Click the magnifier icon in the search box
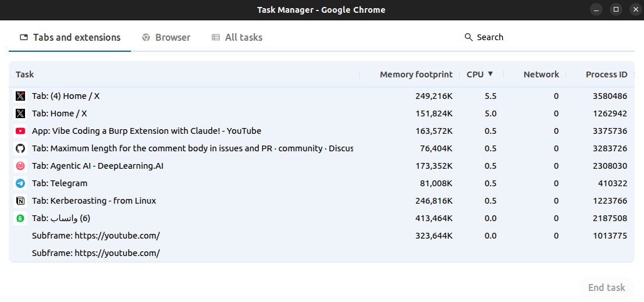 tap(469, 37)
